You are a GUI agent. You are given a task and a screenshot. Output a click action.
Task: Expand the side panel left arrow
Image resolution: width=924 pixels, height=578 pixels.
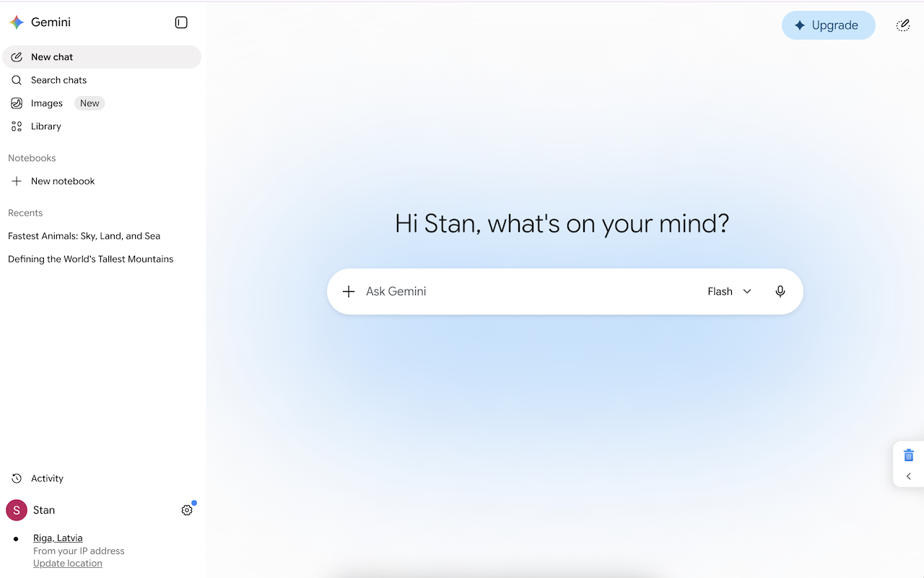click(x=909, y=476)
